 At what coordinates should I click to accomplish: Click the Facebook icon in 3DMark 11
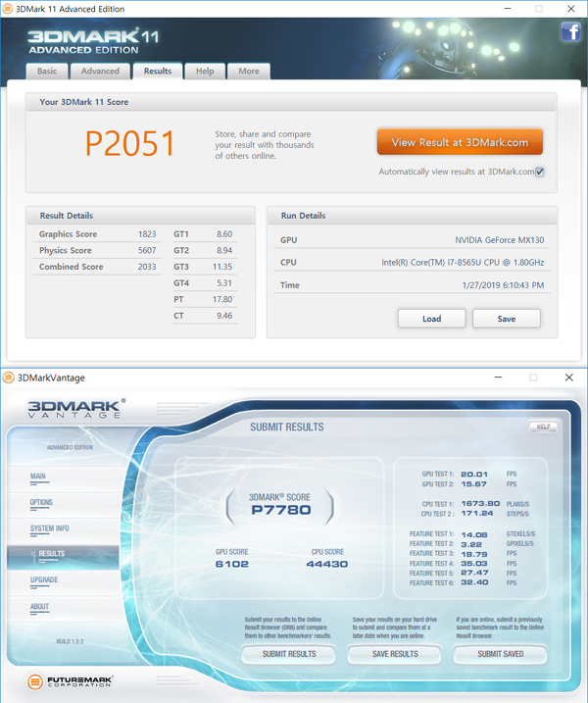pos(570,31)
